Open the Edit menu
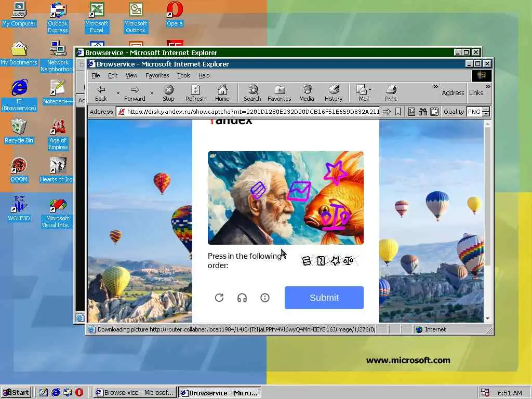Viewport: 532px width, 399px height. point(113,75)
